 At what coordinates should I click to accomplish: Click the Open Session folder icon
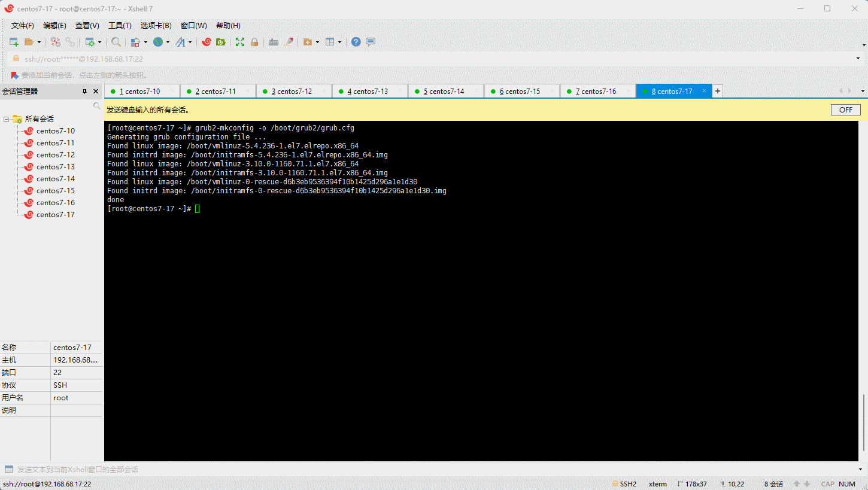[x=29, y=42]
